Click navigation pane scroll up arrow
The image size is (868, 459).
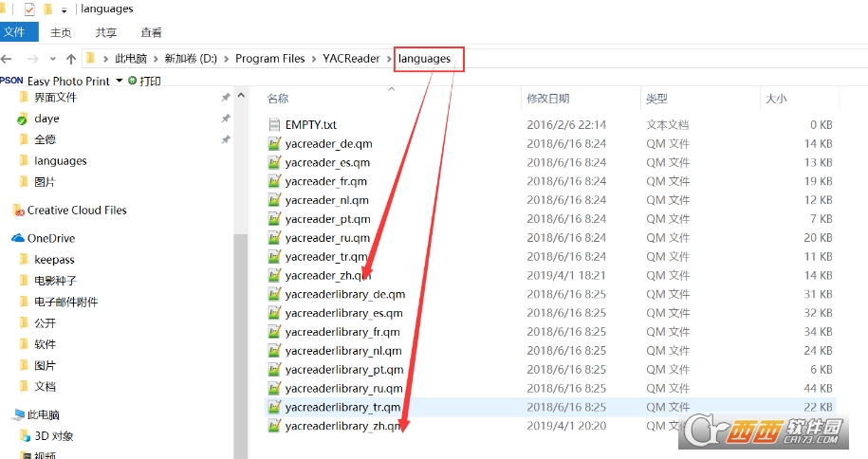click(x=241, y=95)
